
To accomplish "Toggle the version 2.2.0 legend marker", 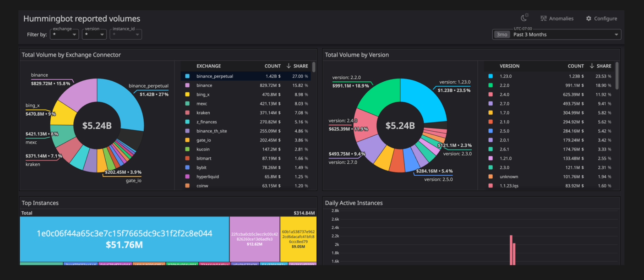I will tap(491, 85).
